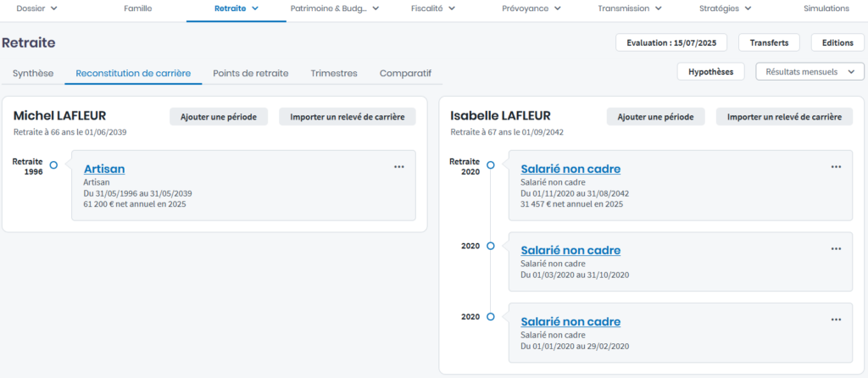Open the Artisan period link

[x=104, y=169]
